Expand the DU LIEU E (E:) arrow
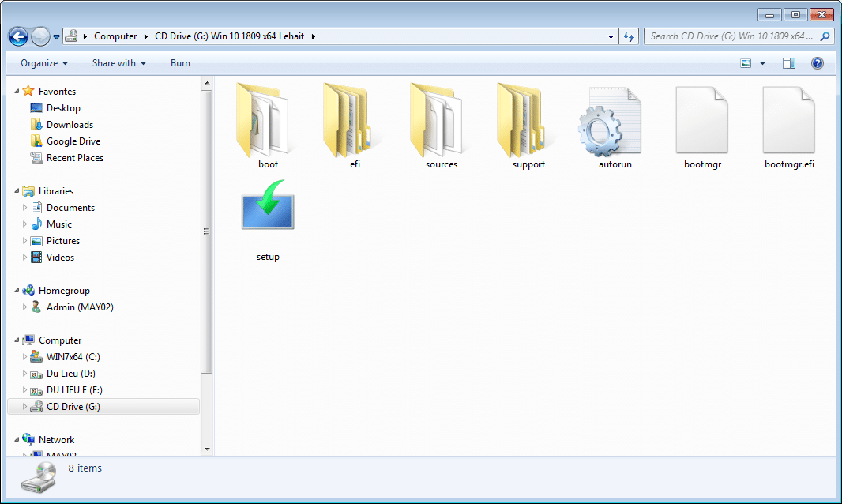The image size is (842, 504). 24,390
